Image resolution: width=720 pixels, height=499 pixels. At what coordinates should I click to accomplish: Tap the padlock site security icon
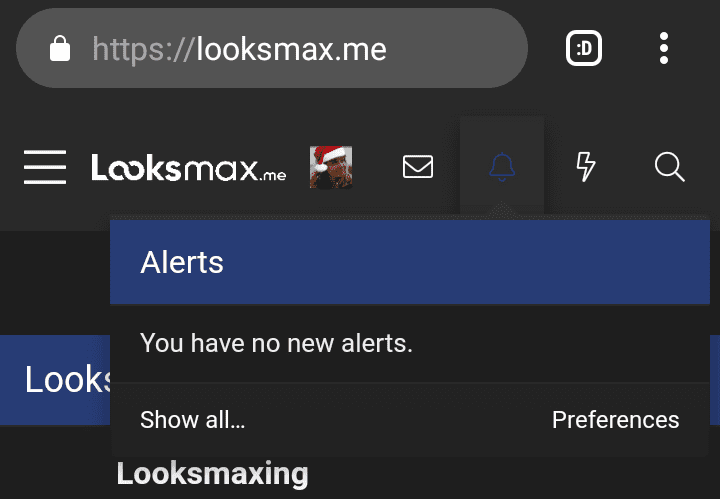click(60, 48)
